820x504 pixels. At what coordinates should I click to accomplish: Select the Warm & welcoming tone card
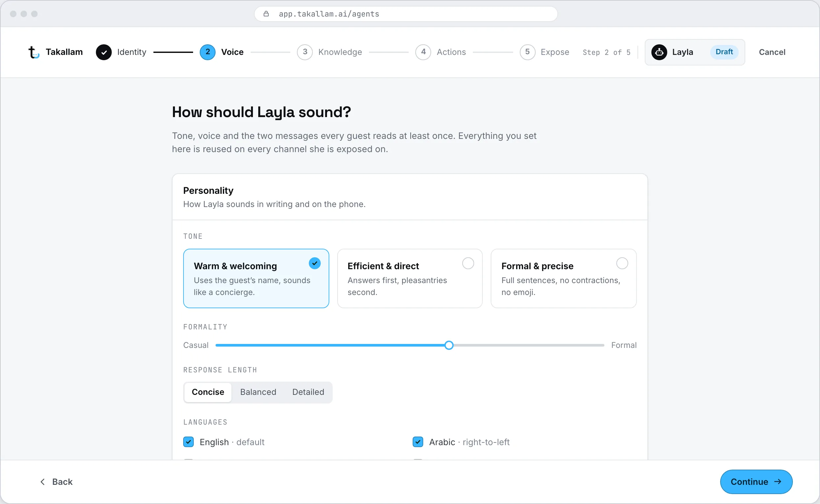256,278
